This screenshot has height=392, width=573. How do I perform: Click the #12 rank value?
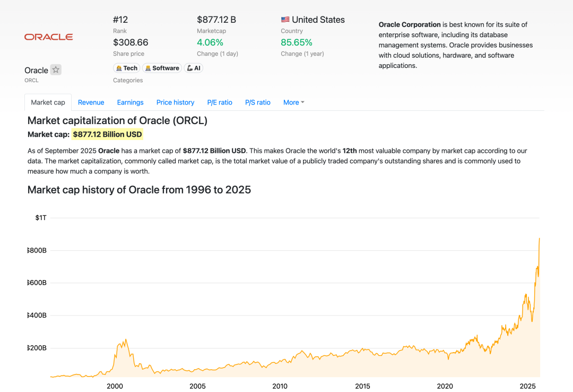coord(120,20)
